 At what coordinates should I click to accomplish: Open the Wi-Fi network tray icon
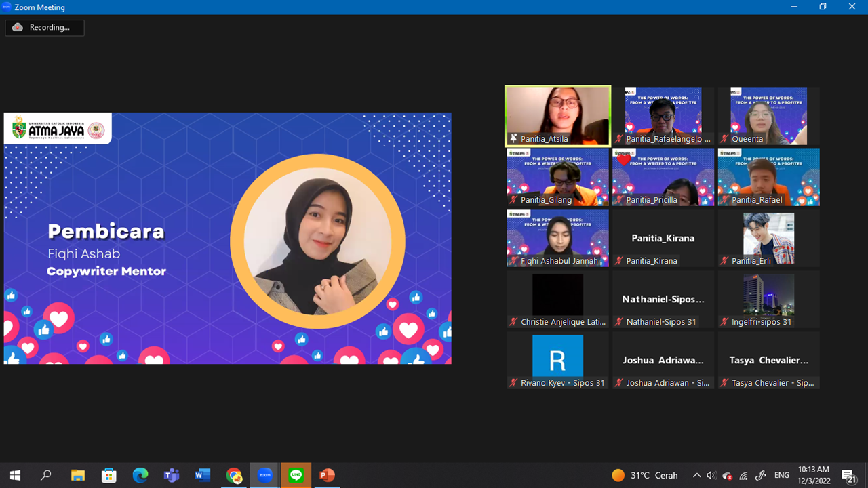743,475
